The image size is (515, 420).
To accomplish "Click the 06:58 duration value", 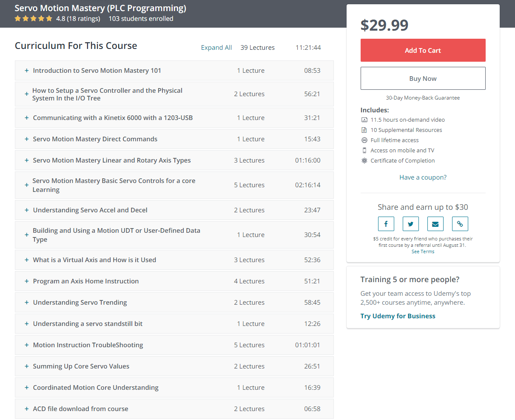I will coord(312,409).
